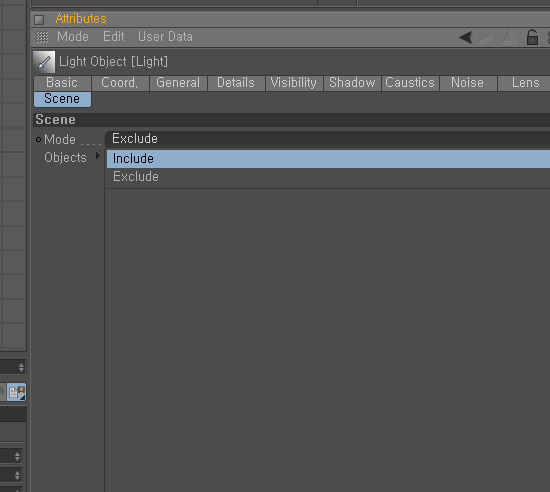Select Include from the dropdown list

point(328,159)
